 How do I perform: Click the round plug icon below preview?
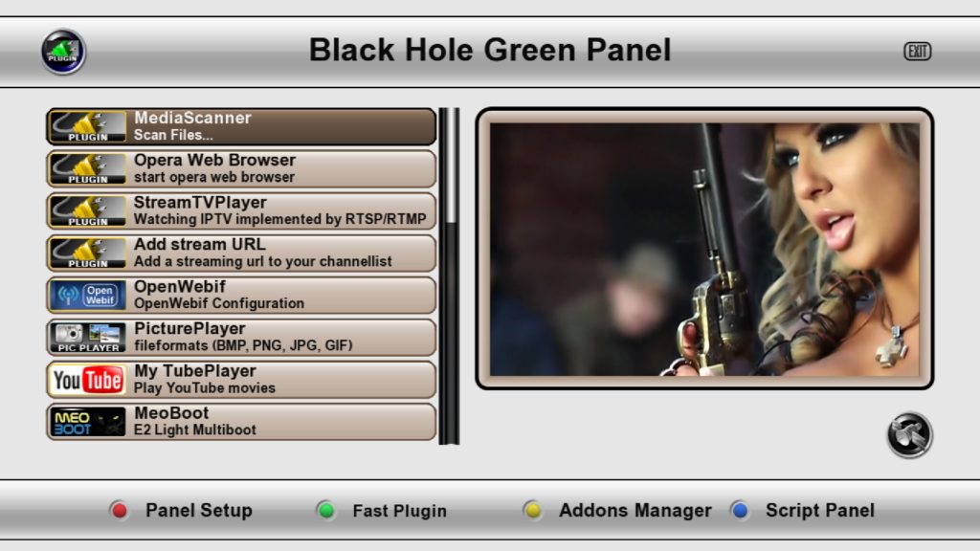(910, 435)
